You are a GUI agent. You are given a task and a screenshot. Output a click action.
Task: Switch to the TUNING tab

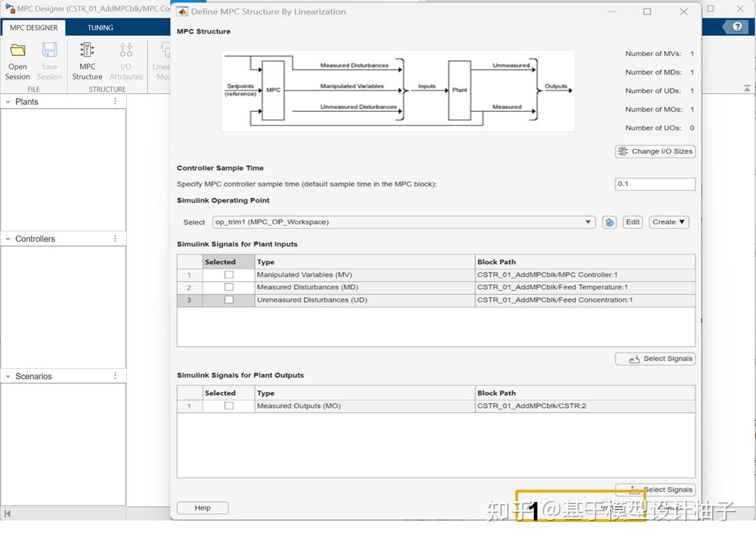pyautogui.click(x=100, y=27)
